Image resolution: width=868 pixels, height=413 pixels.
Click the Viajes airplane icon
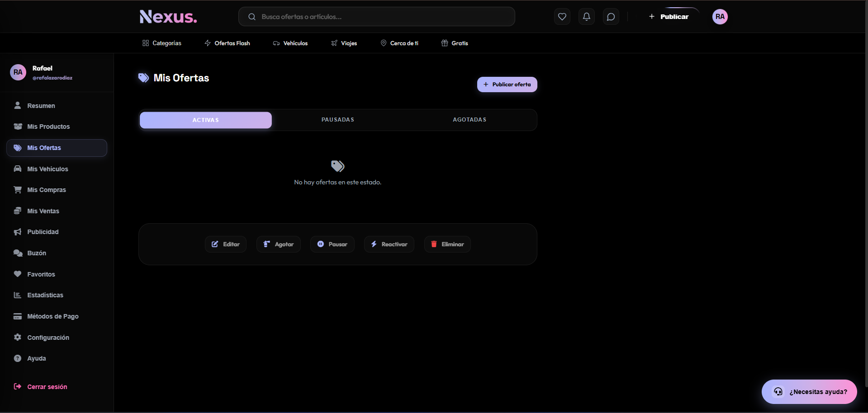tap(334, 43)
